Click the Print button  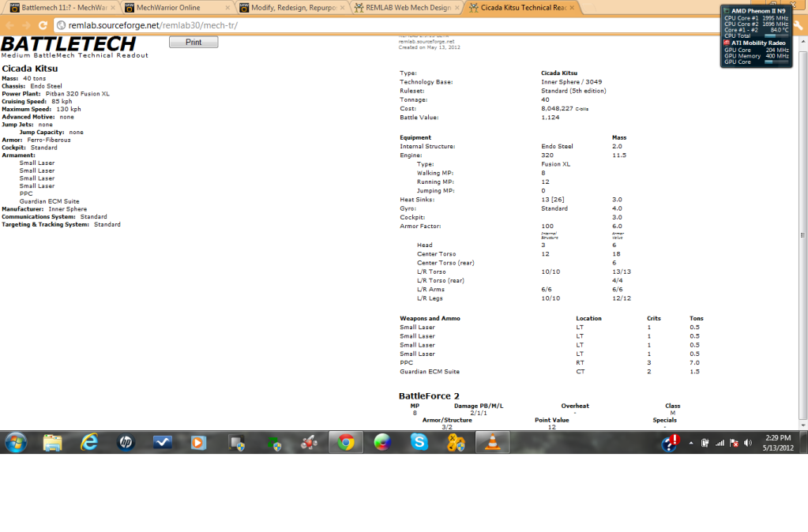(194, 43)
